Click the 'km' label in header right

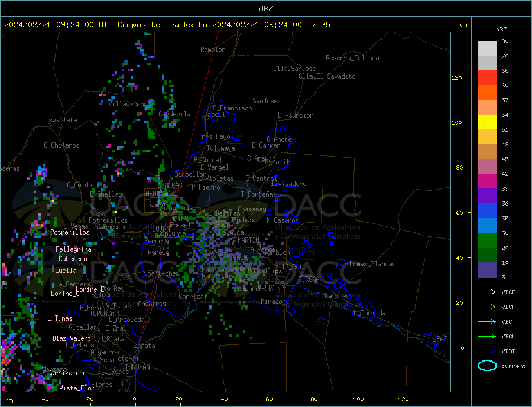pos(462,25)
